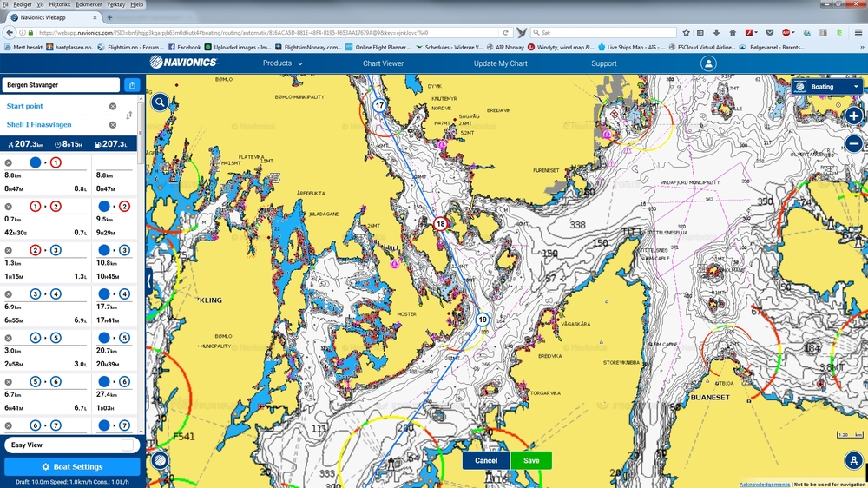868x488 pixels.
Task: Select Start point field
Action: (25, 106)
